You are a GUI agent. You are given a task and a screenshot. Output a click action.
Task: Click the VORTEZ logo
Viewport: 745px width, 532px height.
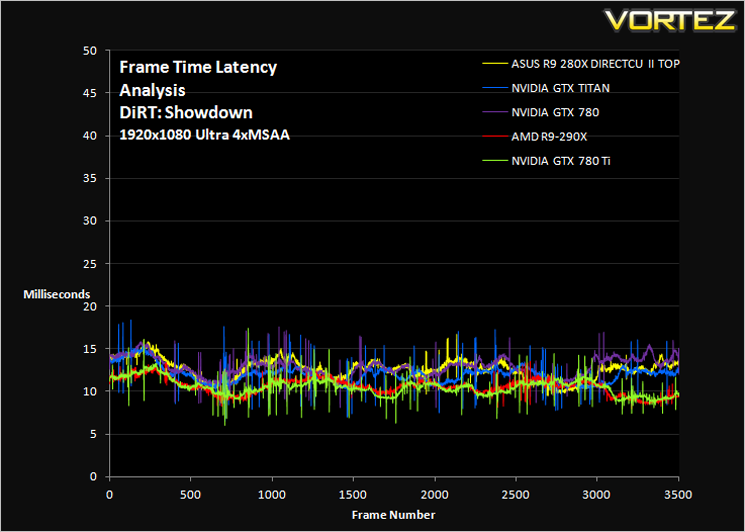(670, 20)
